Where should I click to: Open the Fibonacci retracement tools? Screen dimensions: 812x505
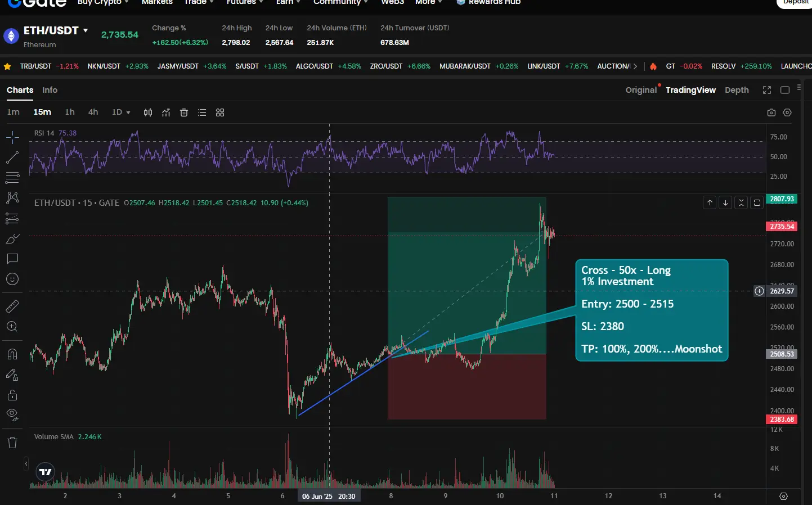[12, 178]
